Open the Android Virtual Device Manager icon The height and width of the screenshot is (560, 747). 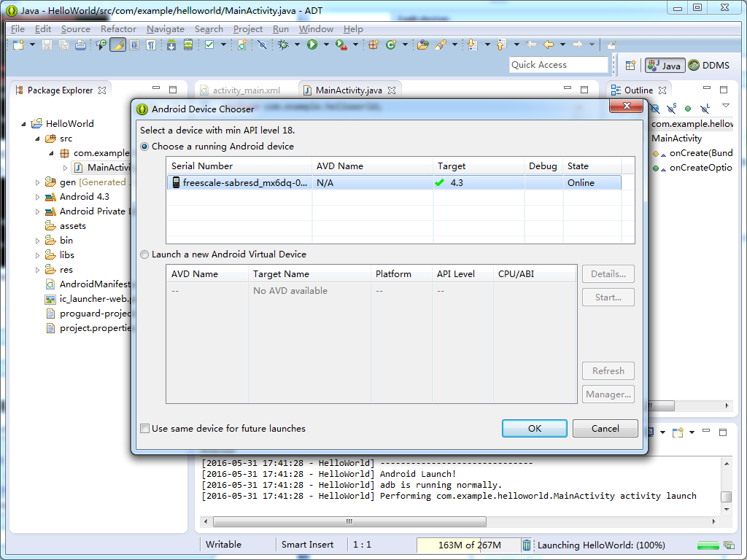click(x=188, y=44)
